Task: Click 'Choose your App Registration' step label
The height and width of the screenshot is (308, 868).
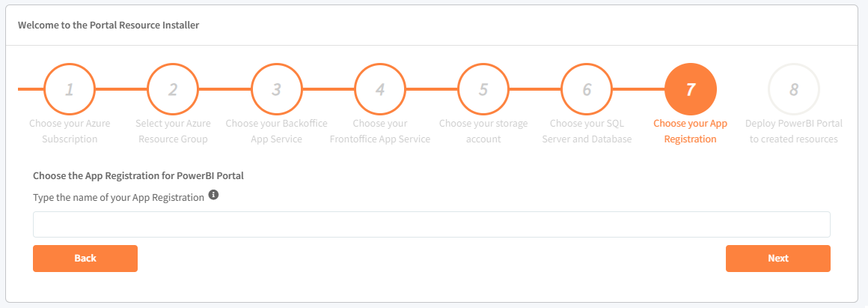Action: (x=691, y=131)
